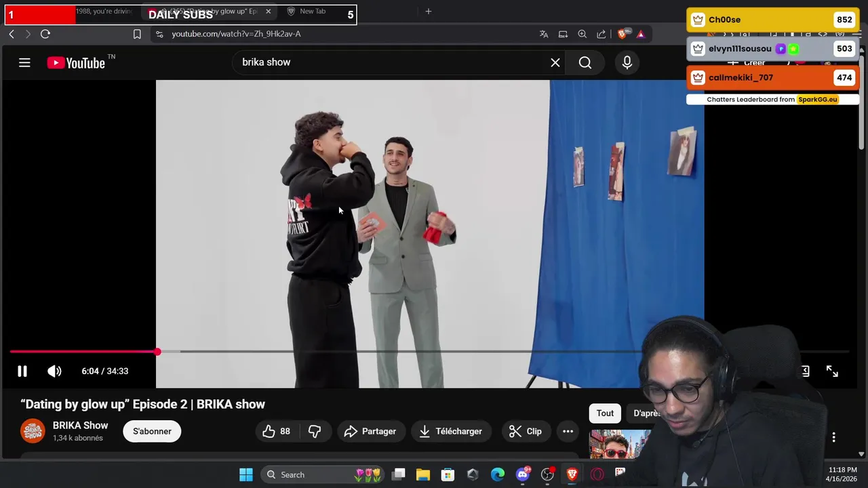Click the share page icon in address bar

coord(601,34)
